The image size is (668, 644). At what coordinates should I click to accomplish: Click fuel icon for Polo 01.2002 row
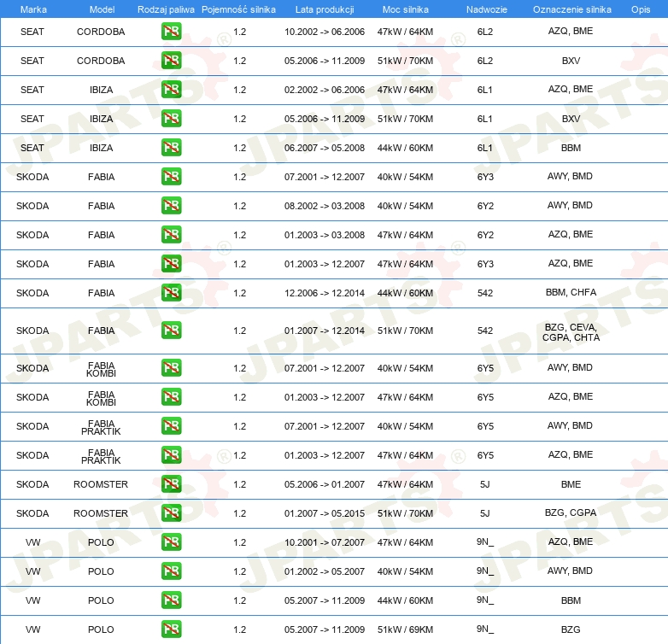pyautogui.click(x=171, y=571)
